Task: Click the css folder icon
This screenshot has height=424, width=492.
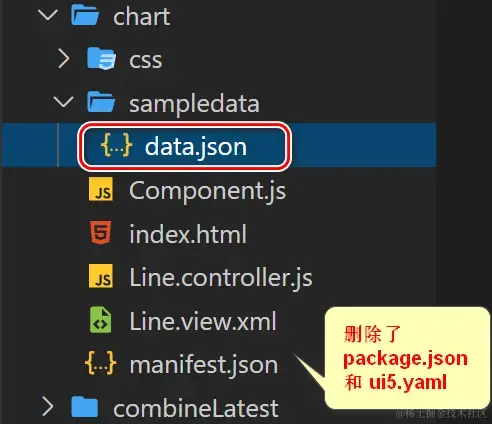Action: [101, 59]
